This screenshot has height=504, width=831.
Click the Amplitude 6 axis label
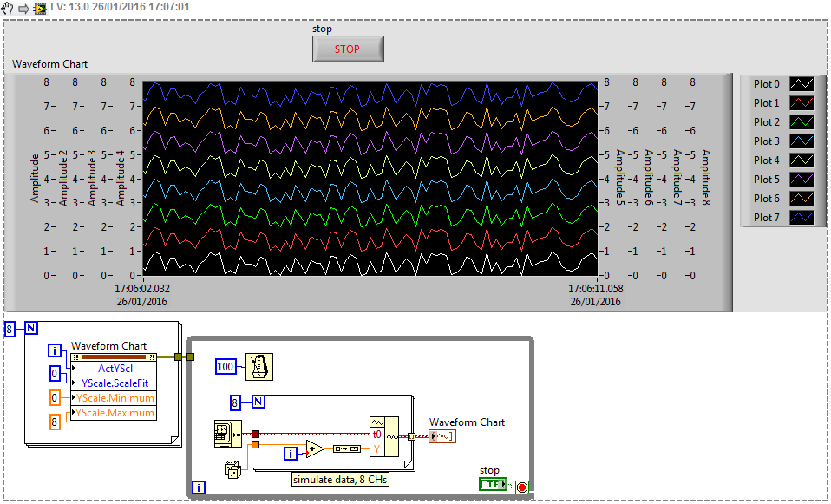[x=648, y=178]
